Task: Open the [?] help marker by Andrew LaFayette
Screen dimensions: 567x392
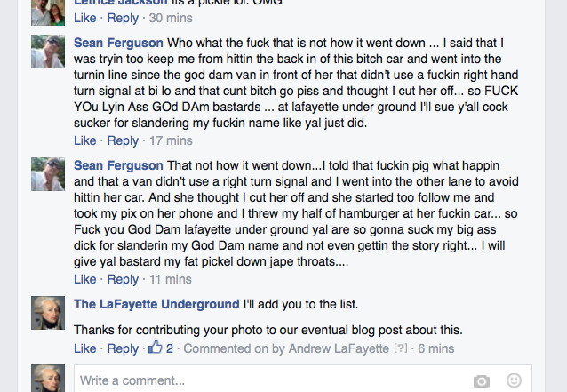Action: 400,348
